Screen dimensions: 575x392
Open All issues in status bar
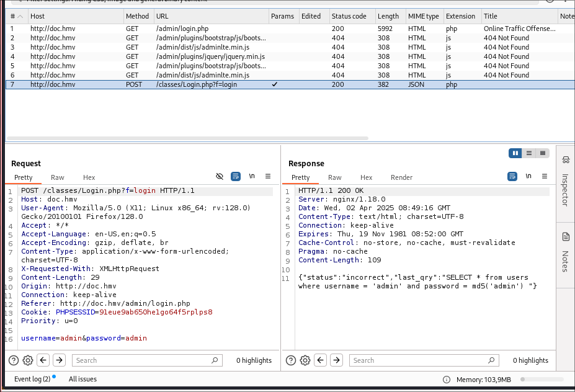click(82, 379)
